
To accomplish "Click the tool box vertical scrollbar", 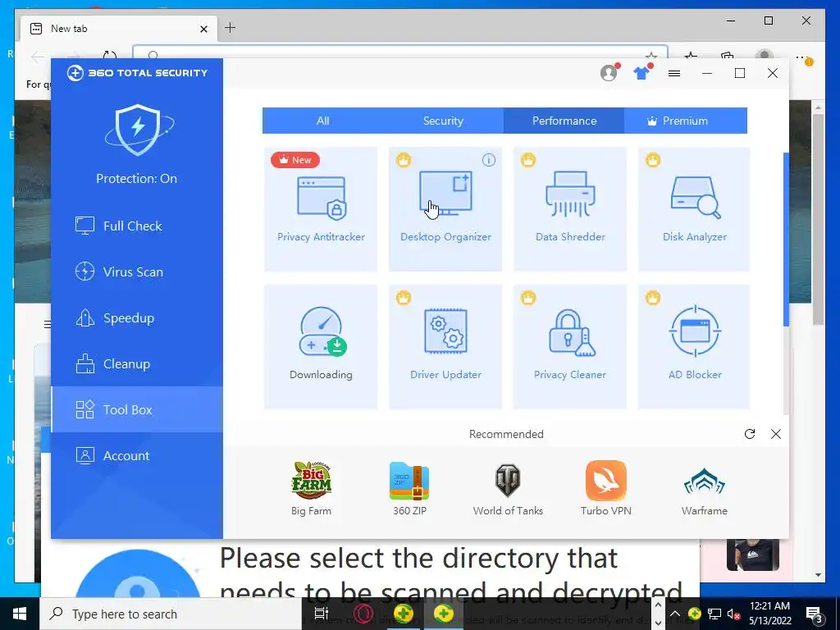I will pyautogui.click(x=786, y=239).
